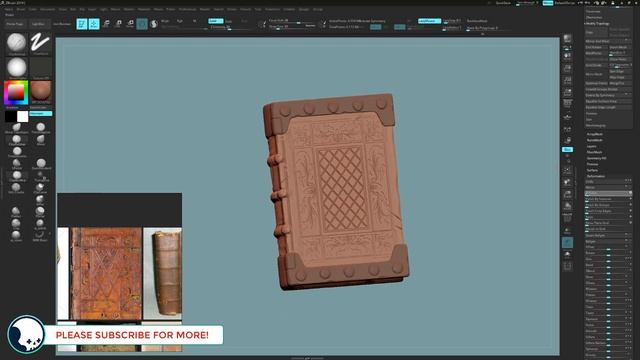Click the Frame view icon
This screenshot has width=640, height=360.
tap(567, 170)
